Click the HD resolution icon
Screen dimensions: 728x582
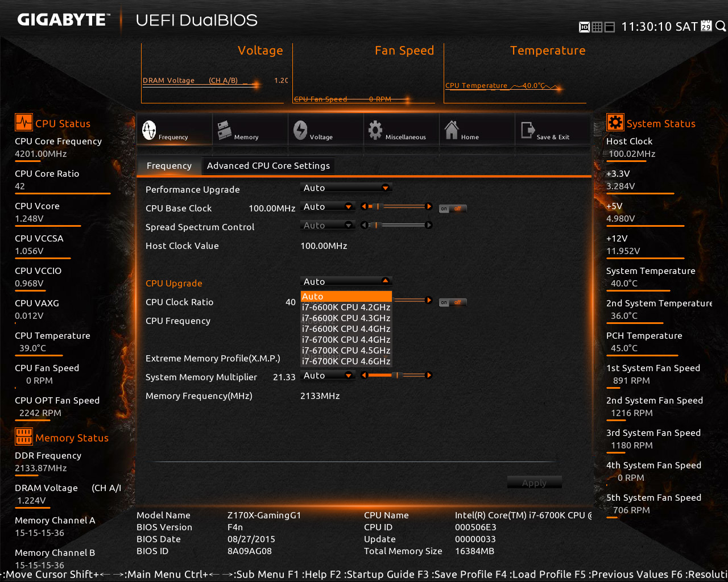[x=584, y=27]
